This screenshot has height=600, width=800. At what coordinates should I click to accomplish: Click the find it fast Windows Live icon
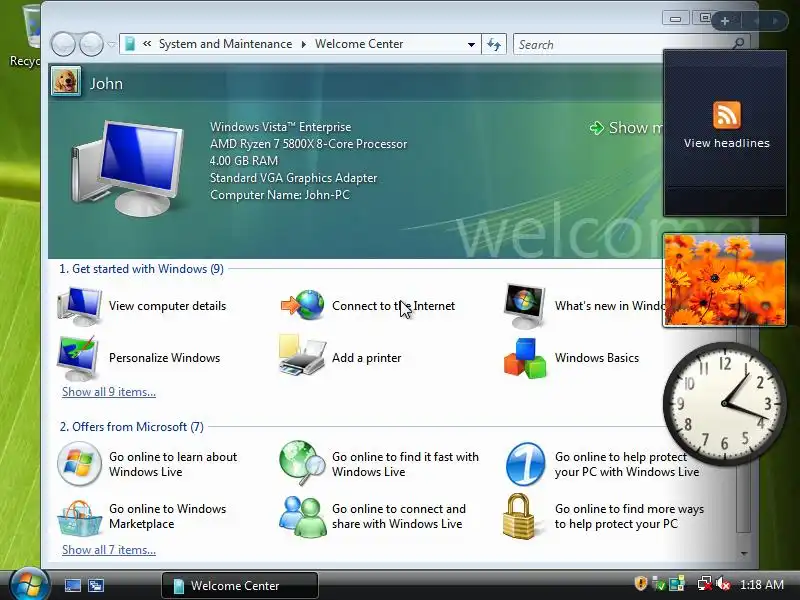[302, 463]
